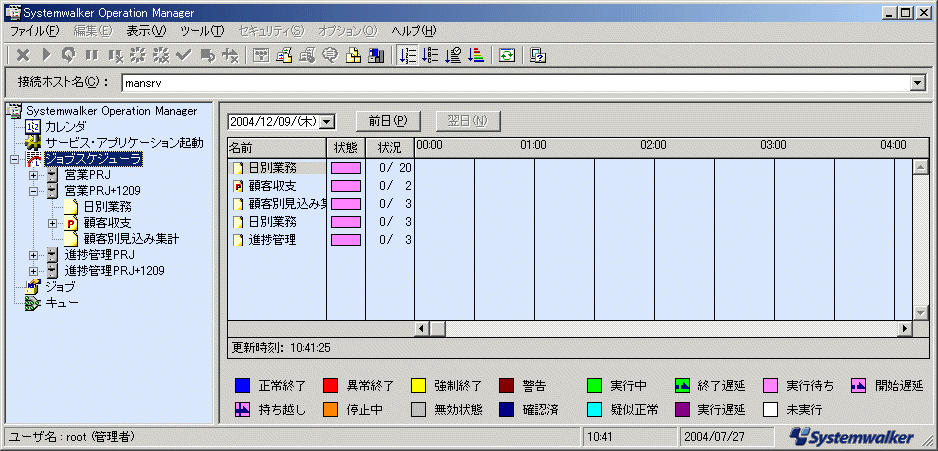Screen dimensions: 938x451
Task: Sort by colored status bars icon
Action: pyautogui.click(x=476, y=56)
